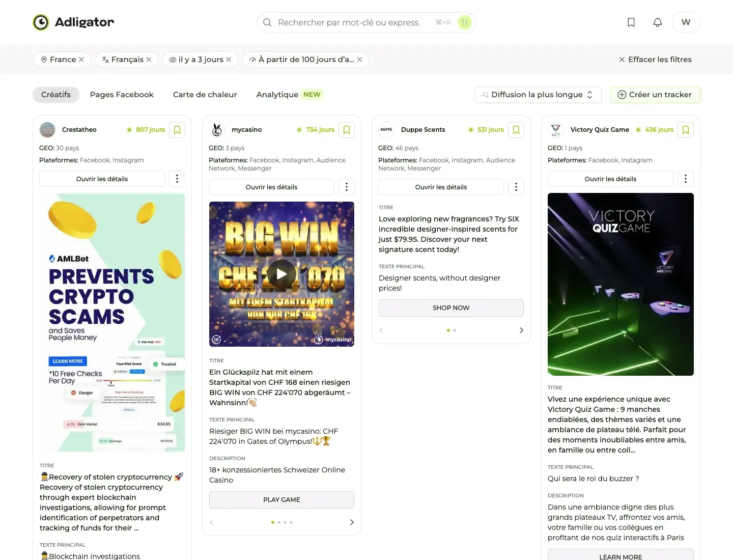
Task: Click the Victory Quiz Game ad image
Action: pos(621,284)
